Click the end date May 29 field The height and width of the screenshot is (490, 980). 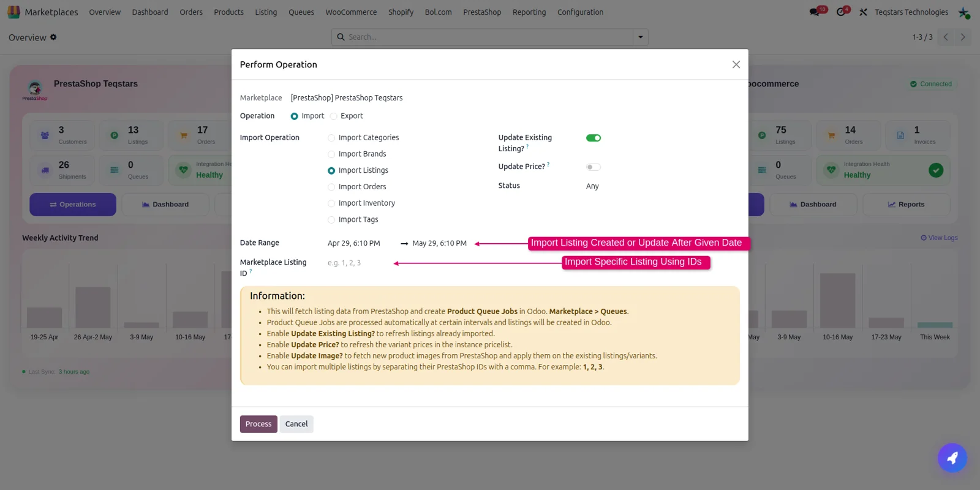(440, 243)
